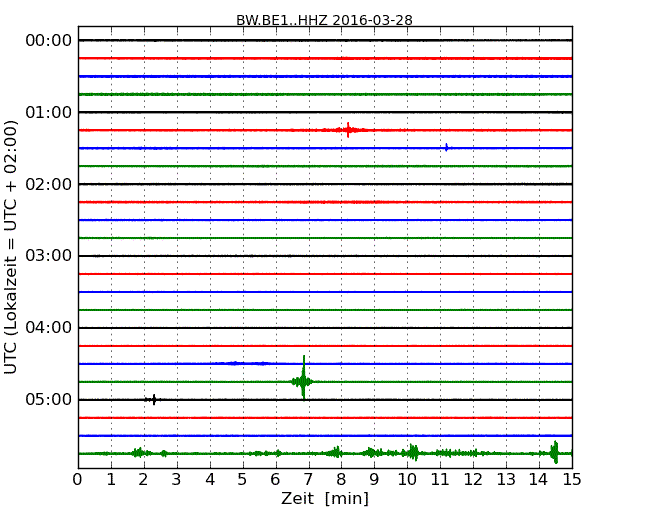This screenshot has height=520, width=650.
Task: Click the plot title BW.BE1..HHZ 2016-03-28
Action: pyautogui.click(x=324, y=20)
